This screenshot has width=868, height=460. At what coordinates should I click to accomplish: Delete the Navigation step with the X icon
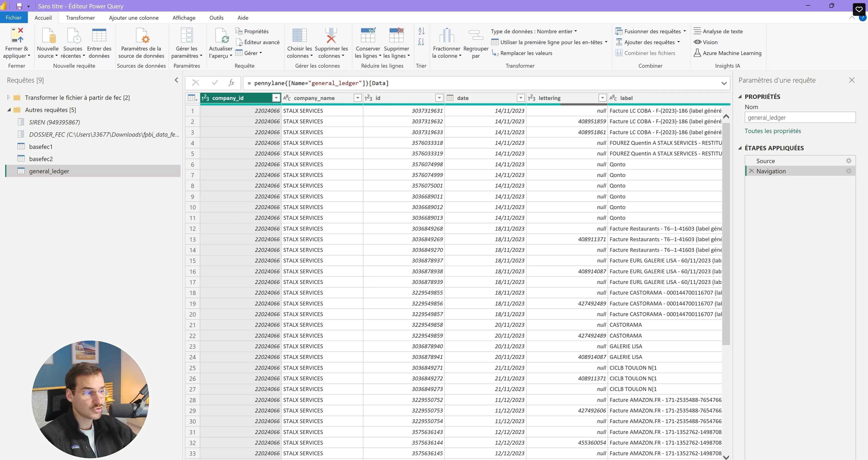pos(751,171)
